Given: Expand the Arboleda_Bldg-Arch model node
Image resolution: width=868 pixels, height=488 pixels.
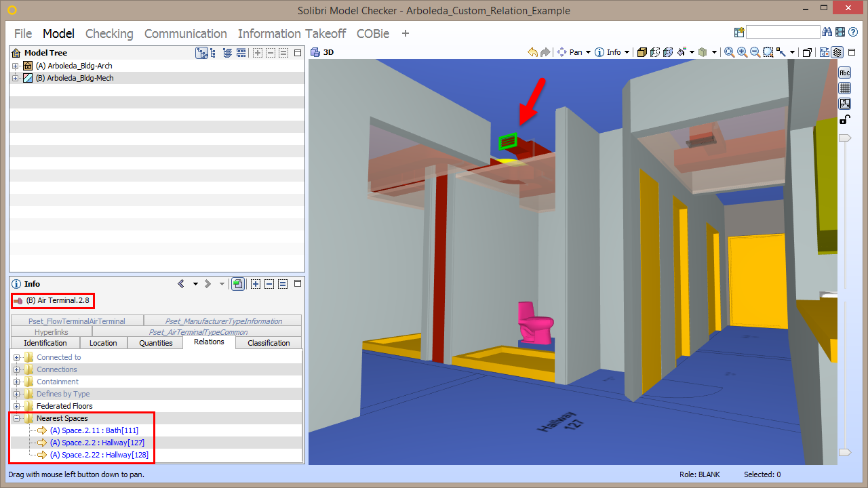Looking at the screenshot, I should coord(15,66).
